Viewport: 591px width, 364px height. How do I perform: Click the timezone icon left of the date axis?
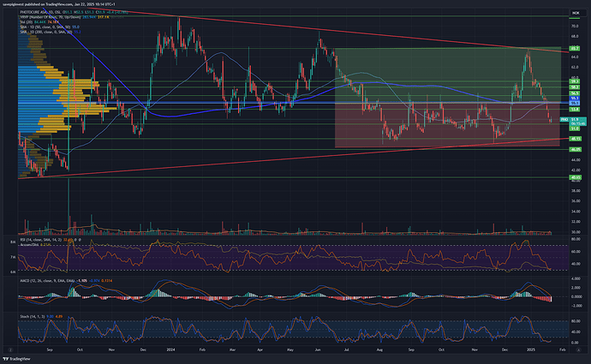[x=10, y=349]
